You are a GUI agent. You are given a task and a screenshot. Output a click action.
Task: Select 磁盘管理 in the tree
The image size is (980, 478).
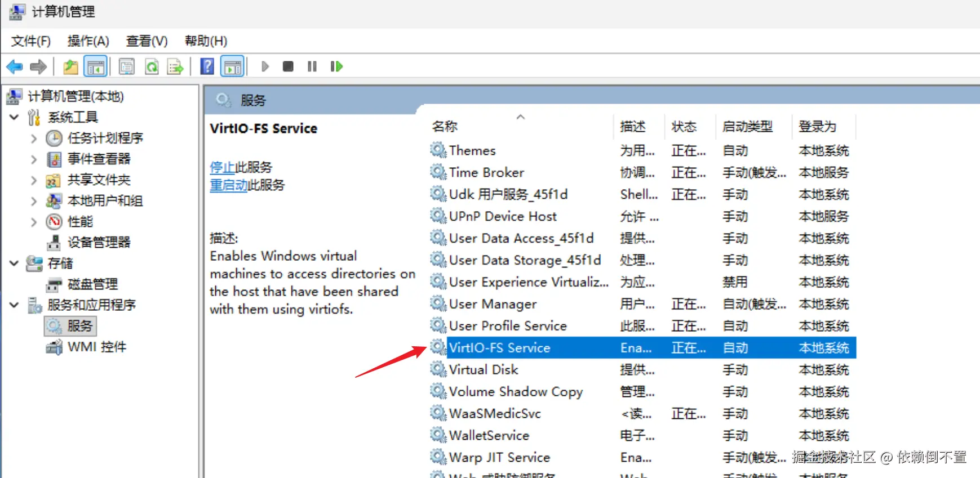tap(92, 284)
